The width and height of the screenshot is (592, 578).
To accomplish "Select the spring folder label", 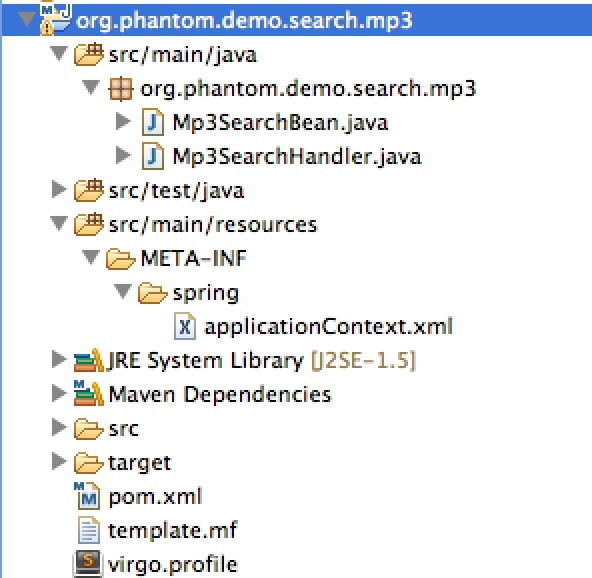I will coord(206,294).
